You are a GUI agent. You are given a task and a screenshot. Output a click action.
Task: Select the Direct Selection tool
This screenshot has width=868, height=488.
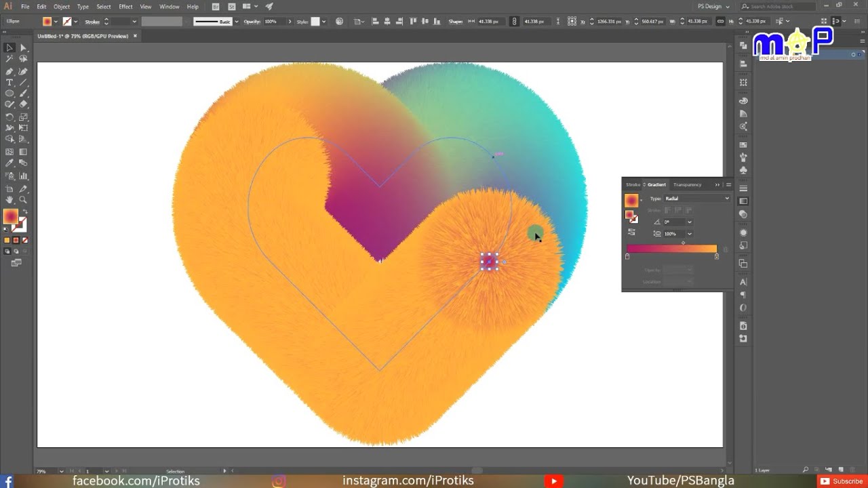23,47
